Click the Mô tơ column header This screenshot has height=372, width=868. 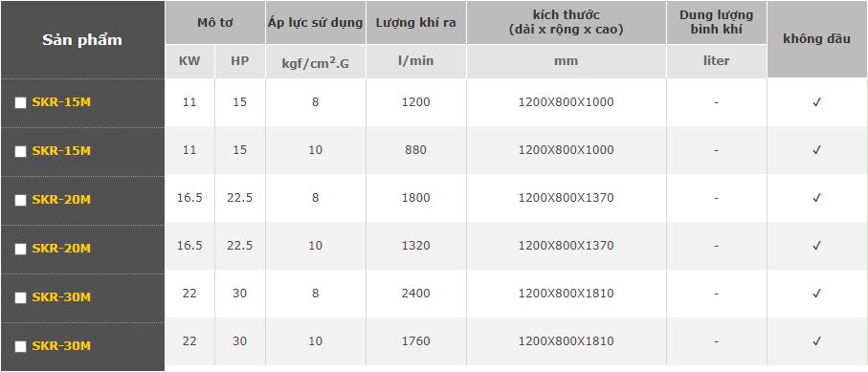pyautogui.click(x=214, y=23)
